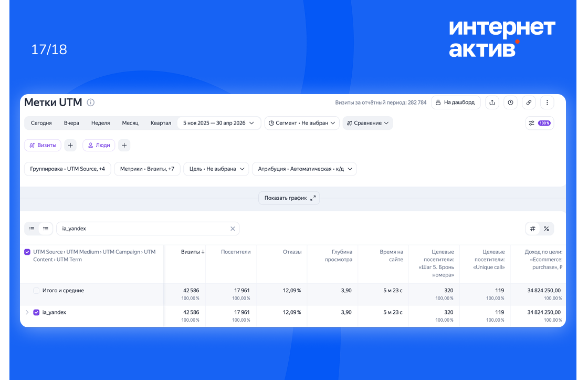Viewport: 588px width, 380px height.
Task: Switch to the tree list view icon
Action: tap(46, 229)
